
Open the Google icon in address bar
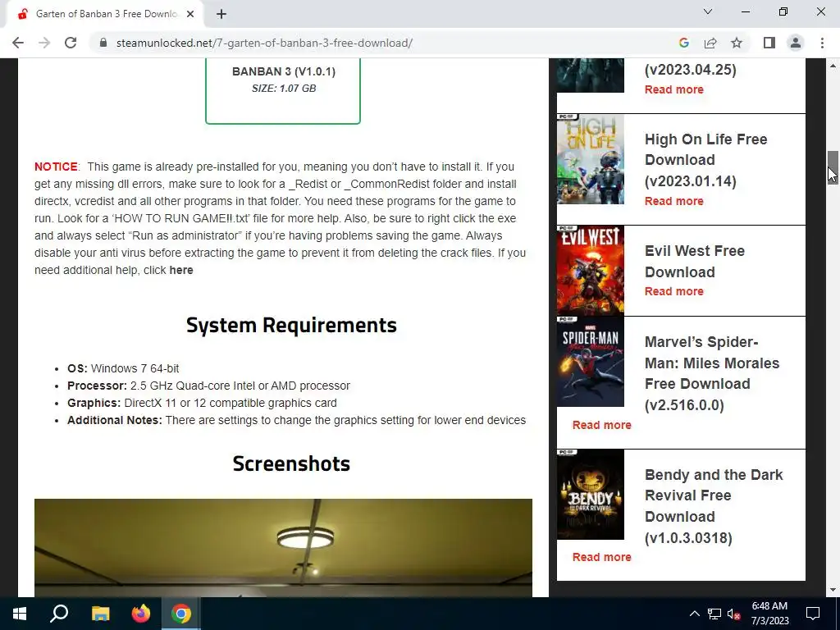(683, 43)
